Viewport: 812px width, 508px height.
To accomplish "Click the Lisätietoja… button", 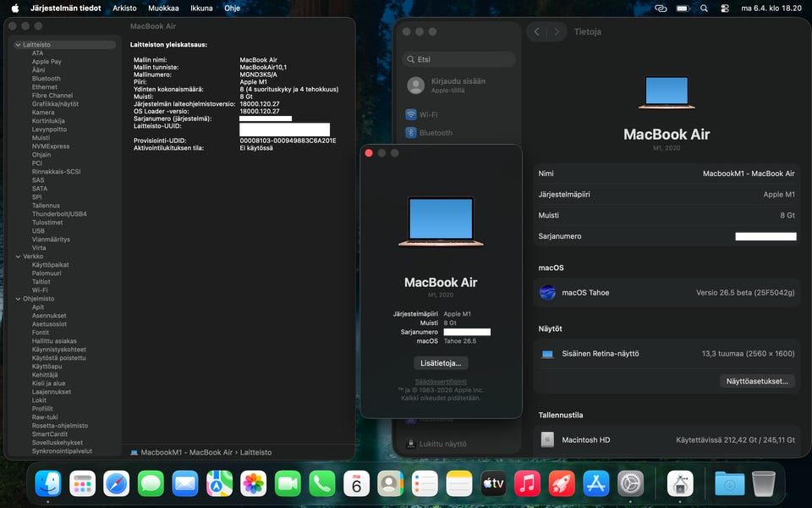I will pos(441,363).
